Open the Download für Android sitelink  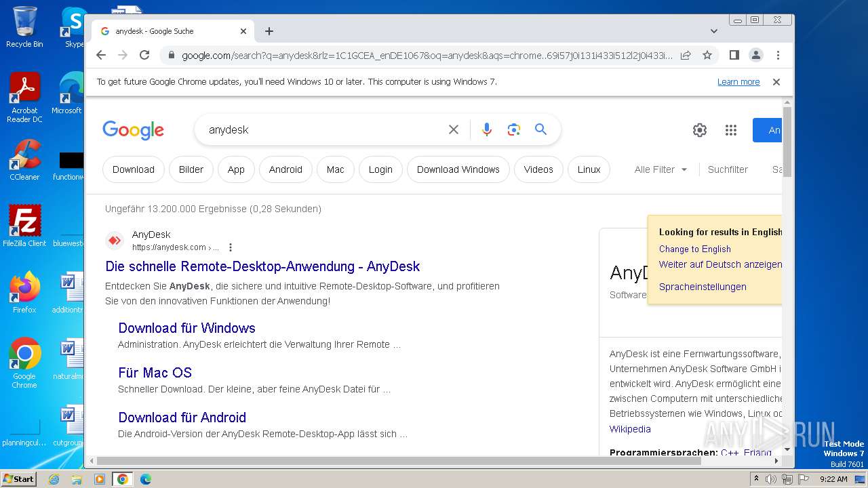tap(182, 418)
